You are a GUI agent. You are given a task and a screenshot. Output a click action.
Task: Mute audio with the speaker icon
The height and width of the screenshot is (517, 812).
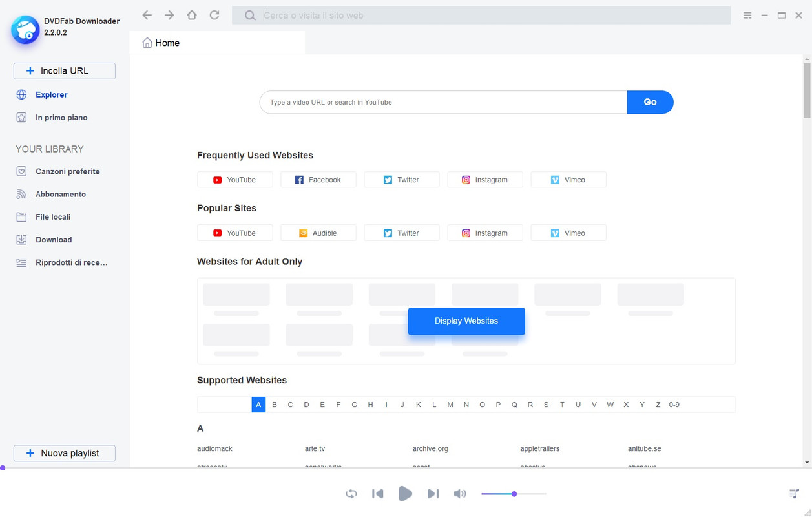(460, 494)
